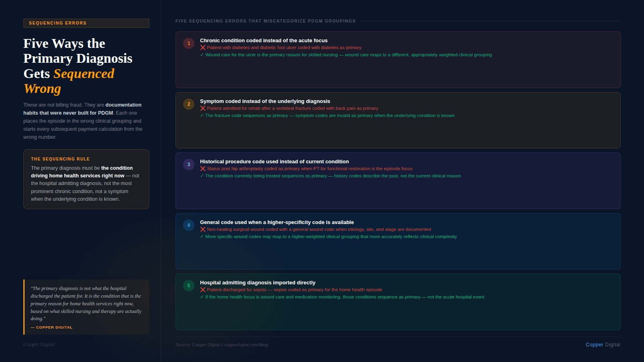
Task: Click the number 1 circle badge
Action: (189, 43)
